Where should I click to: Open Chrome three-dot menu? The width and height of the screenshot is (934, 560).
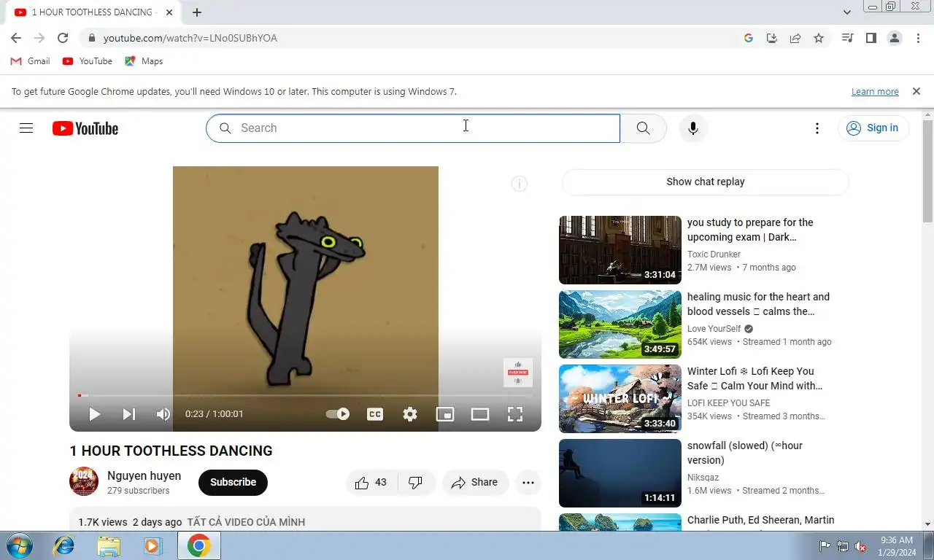pos(918,38)
